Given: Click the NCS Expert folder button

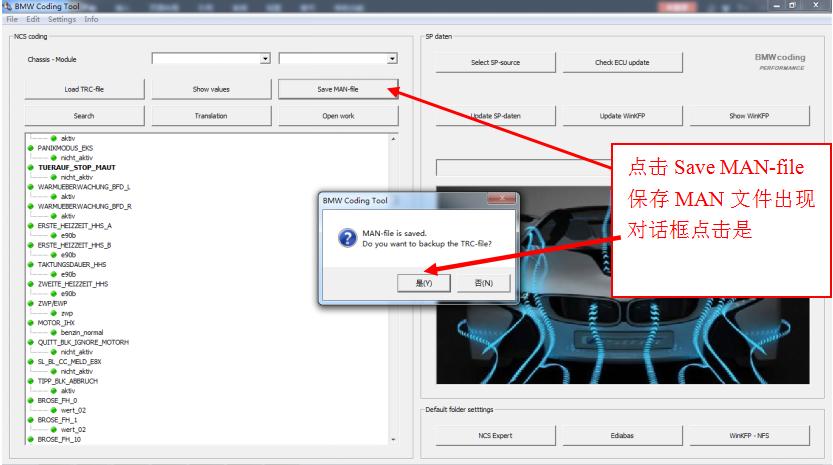Looking at the screenshot, I should pyautogui.click(x=495, y=436).
